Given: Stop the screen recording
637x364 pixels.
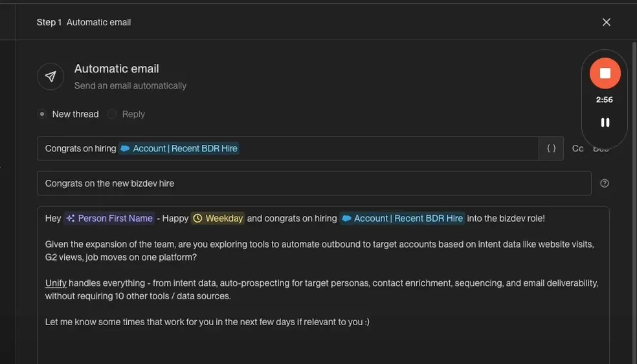Looking at the screenshot, I should 605,73.
